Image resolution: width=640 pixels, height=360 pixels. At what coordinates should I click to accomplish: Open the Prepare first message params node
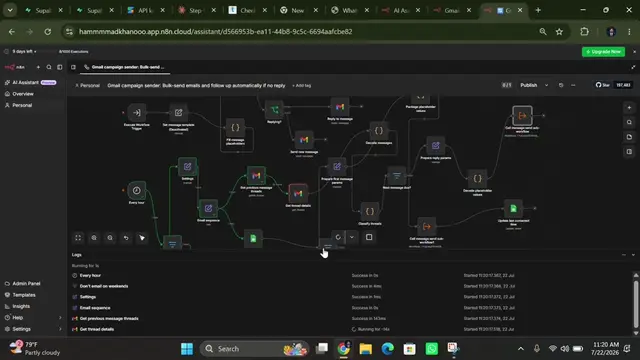337,167
